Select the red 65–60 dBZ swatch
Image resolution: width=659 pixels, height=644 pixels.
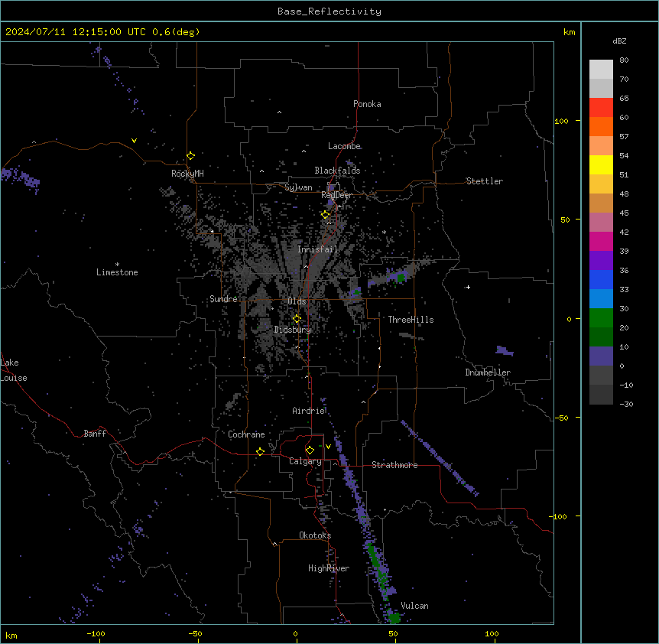coord(601,108)
